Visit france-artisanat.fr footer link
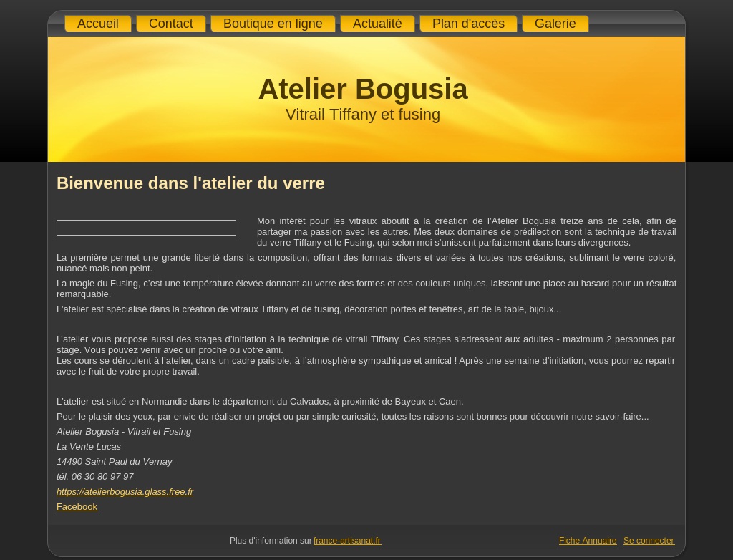 click(347, 541)
